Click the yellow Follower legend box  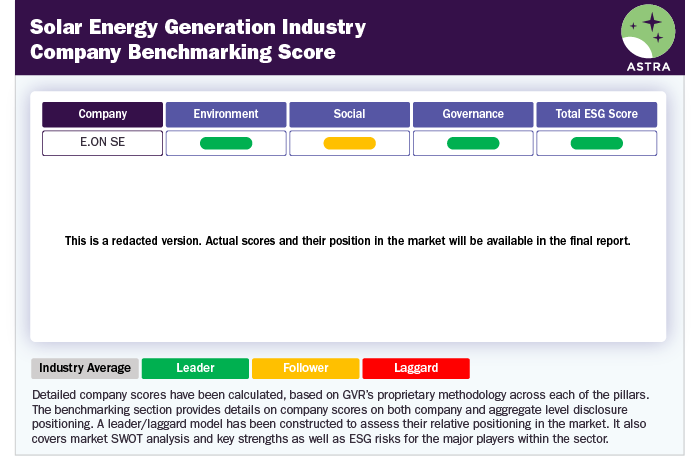pos(305,368)
